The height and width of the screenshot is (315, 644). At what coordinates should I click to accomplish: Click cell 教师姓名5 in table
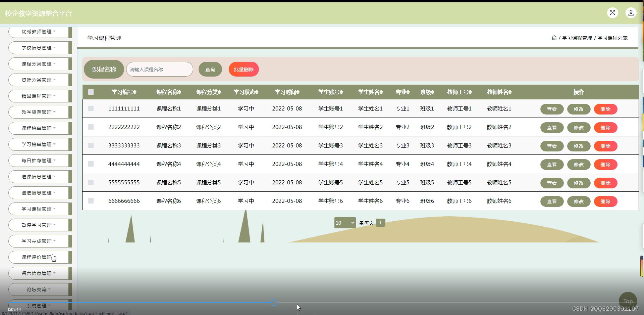pos(499,182)
